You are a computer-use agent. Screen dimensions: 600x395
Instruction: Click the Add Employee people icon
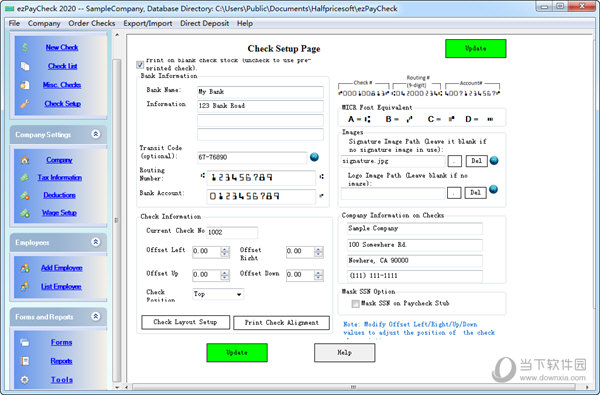[x=25, y=268]
